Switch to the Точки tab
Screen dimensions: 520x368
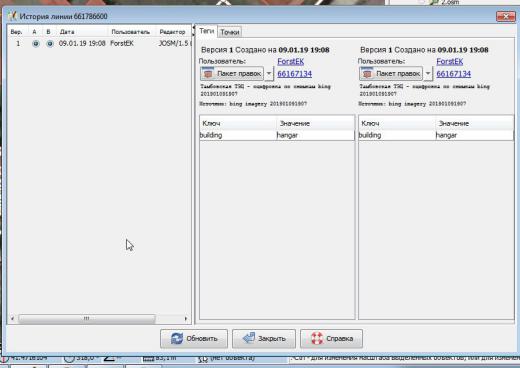click(230, 32)
